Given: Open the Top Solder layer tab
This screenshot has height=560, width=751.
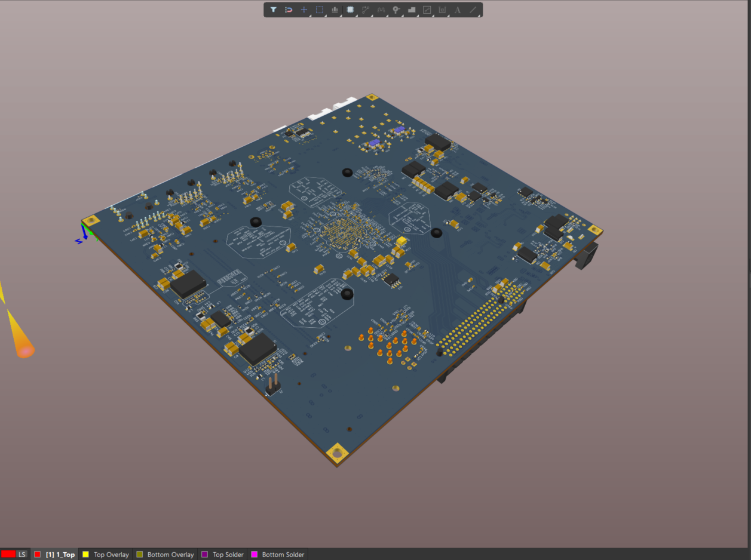Looking at the screenshot, I should click(x=222, y=555).
